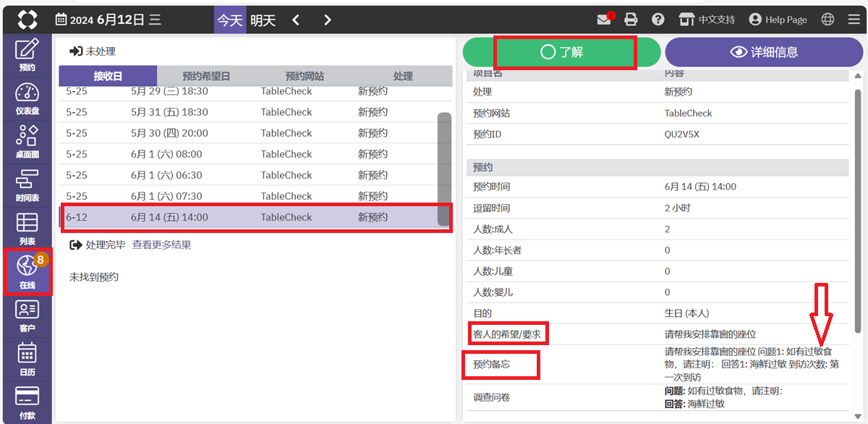Select row 6月 14 (五) 14:00

pos(248,217)
